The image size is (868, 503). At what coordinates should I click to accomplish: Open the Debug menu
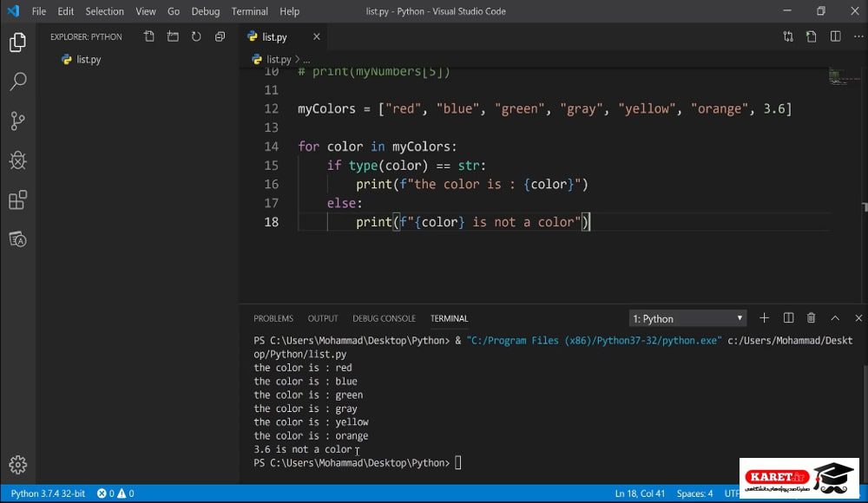click(206, 11)
